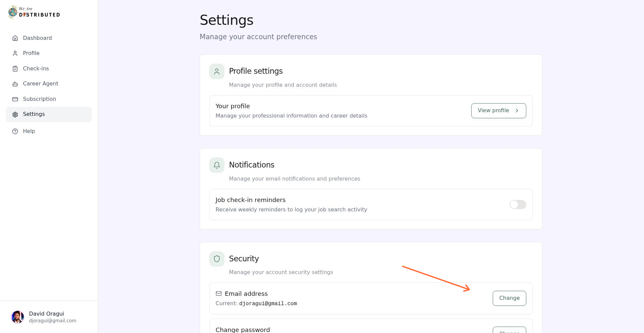Screen dimensions: 644x333
Task: Enable Job check-in reminders toggle
Action: tap(518, 205)
